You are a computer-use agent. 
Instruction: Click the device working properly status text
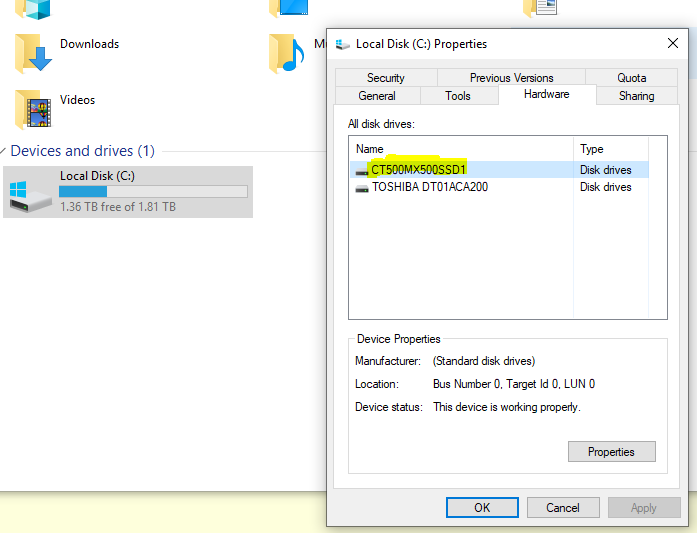point(507,407)
